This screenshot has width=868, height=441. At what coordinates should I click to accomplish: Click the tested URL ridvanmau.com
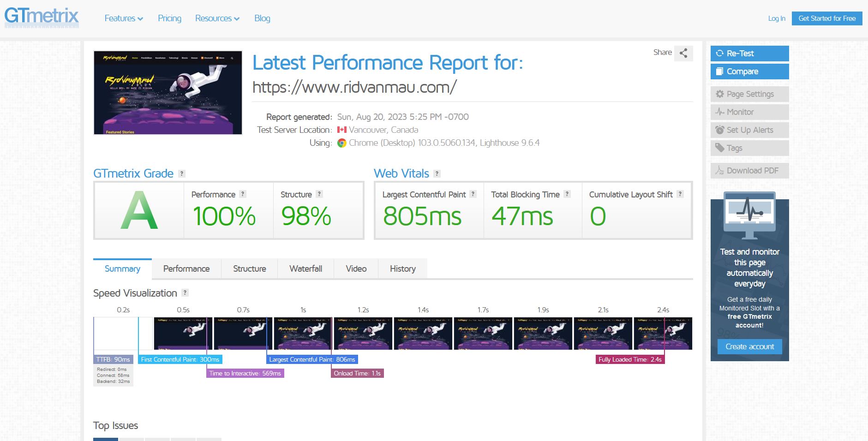point(354,87)
